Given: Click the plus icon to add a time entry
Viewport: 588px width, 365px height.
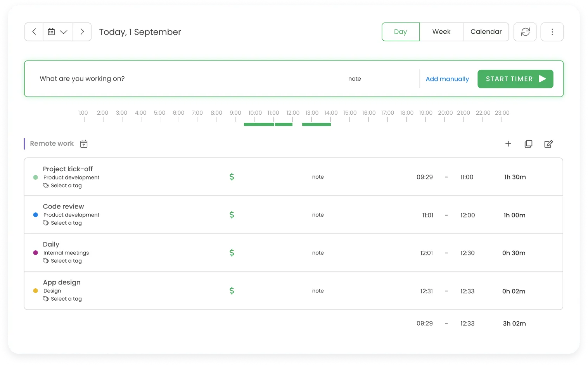Looking at the screenshot, I should (508, 144).
